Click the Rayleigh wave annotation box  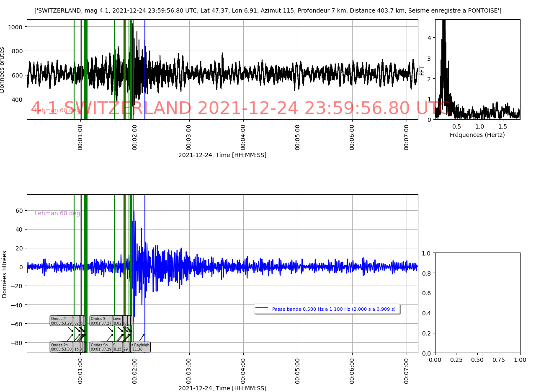click(142, 347)
